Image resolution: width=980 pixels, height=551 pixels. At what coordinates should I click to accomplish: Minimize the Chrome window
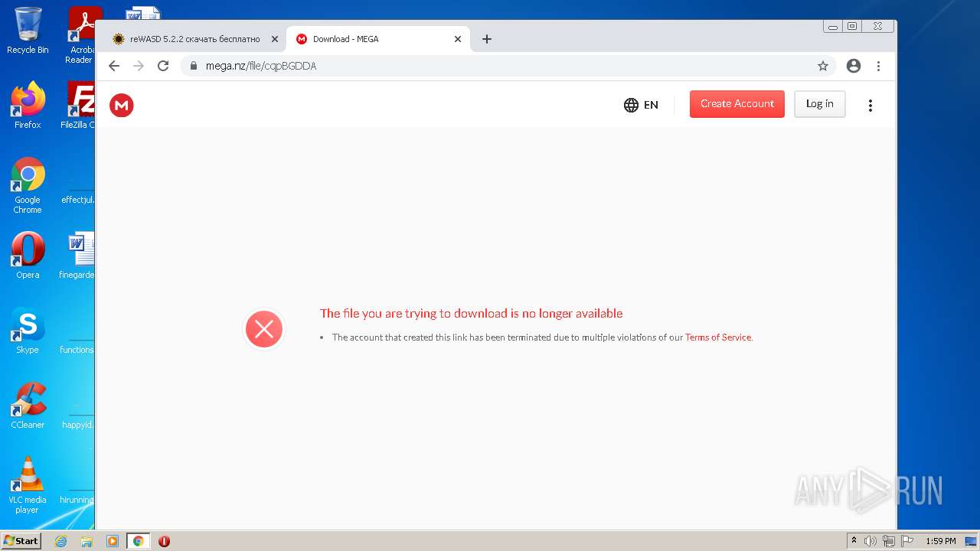point(832,26)
